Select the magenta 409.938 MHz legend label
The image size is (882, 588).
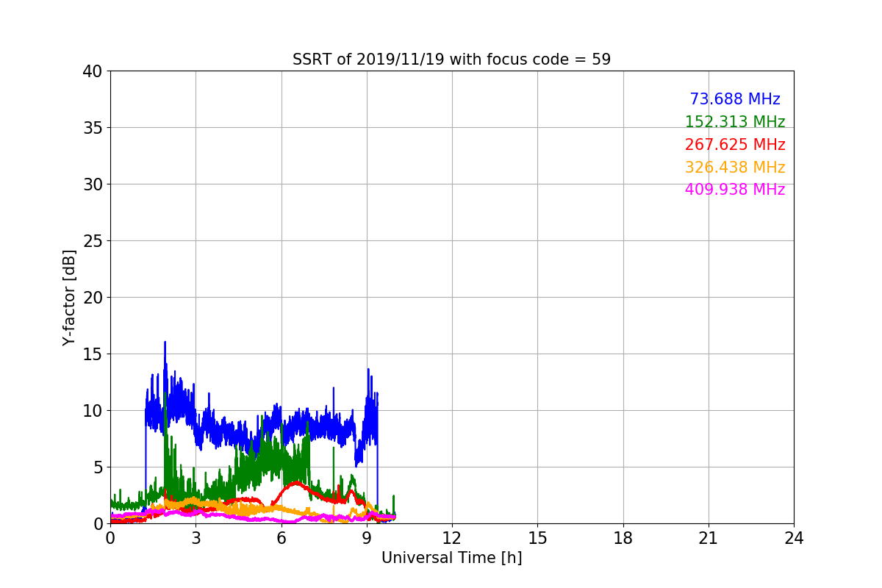(735, 190)
